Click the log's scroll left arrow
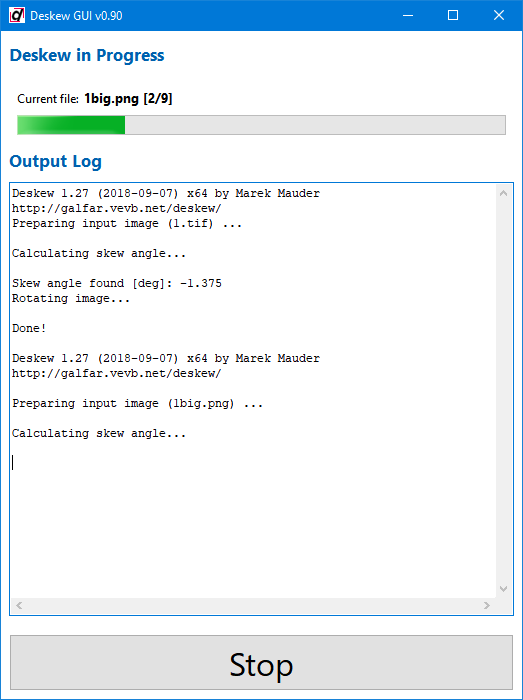This screenshot has height=700, width=523. (x=19, y=606)
